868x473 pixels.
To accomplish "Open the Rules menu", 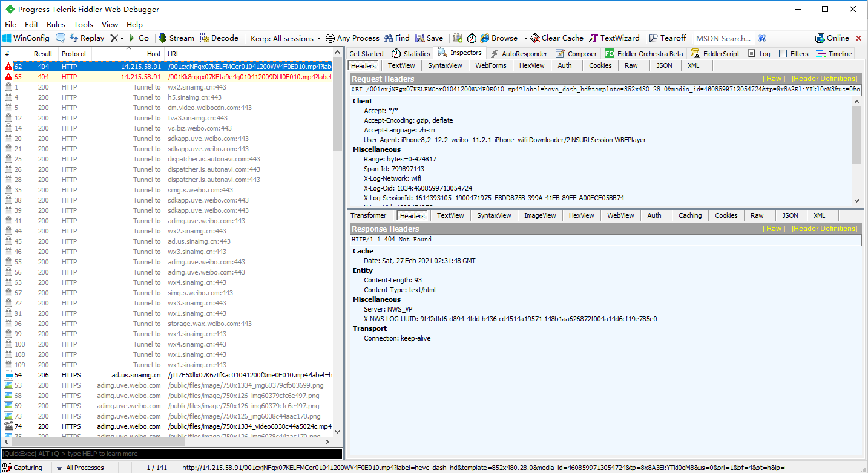I will click(56, 25).
